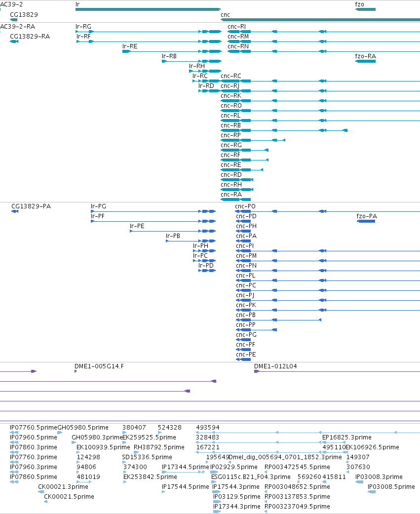This screenshot has width=420, height=514.
Task: Select the cnc-PE protein label
Action: [x=246, y=355]
